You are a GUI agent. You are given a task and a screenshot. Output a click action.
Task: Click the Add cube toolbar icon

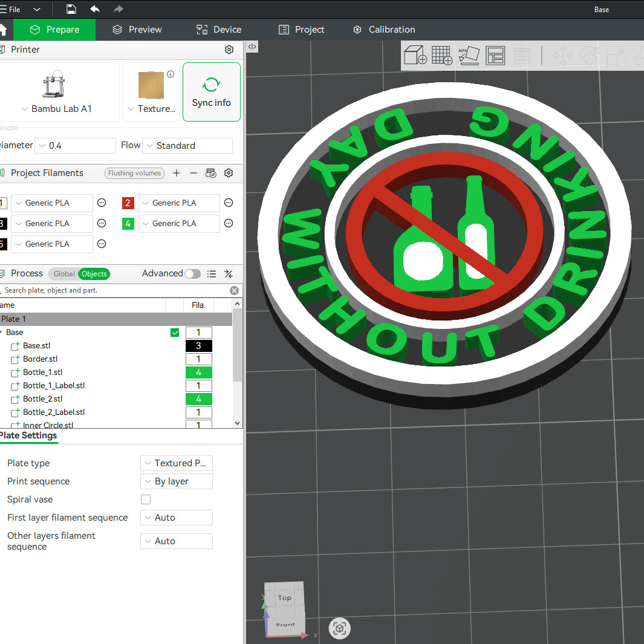[x=415, y=55]
